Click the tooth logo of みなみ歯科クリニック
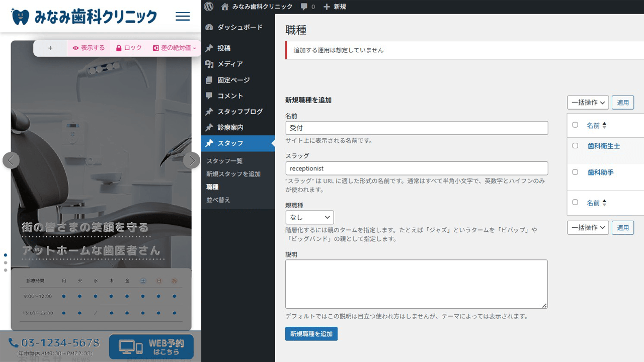The width and height of the screenshot is (644, 362). pos(21,17)
